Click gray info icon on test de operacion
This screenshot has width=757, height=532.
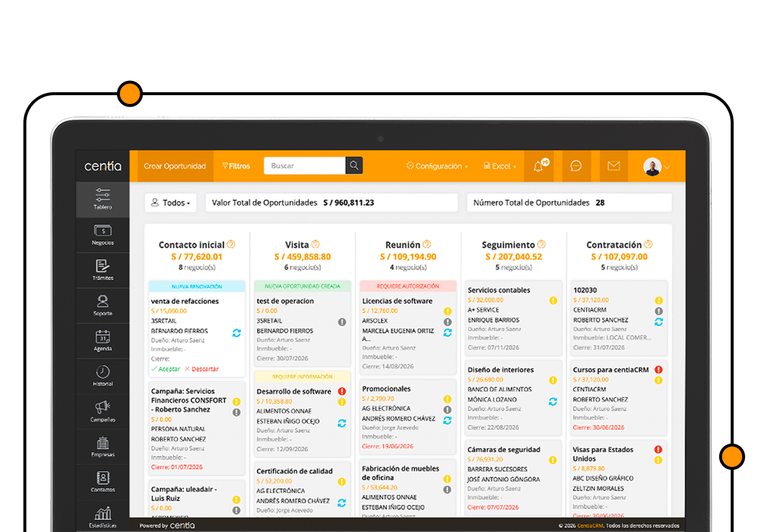click(342, 322)
